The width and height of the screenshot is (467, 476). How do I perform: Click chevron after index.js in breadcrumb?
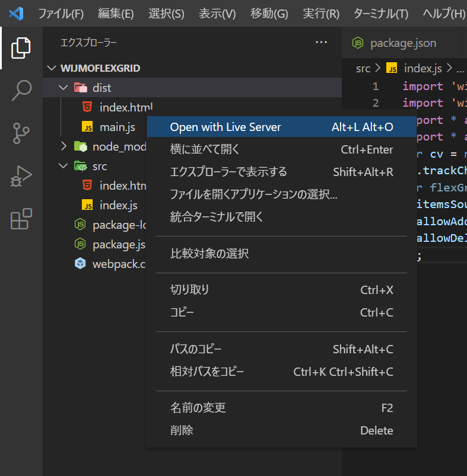[x=449, y=68]
